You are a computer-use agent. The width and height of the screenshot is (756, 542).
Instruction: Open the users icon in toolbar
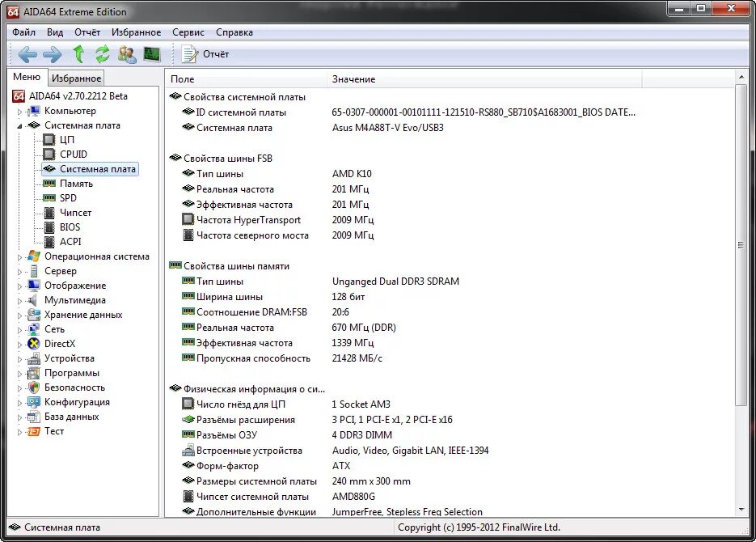coord(127,54)
